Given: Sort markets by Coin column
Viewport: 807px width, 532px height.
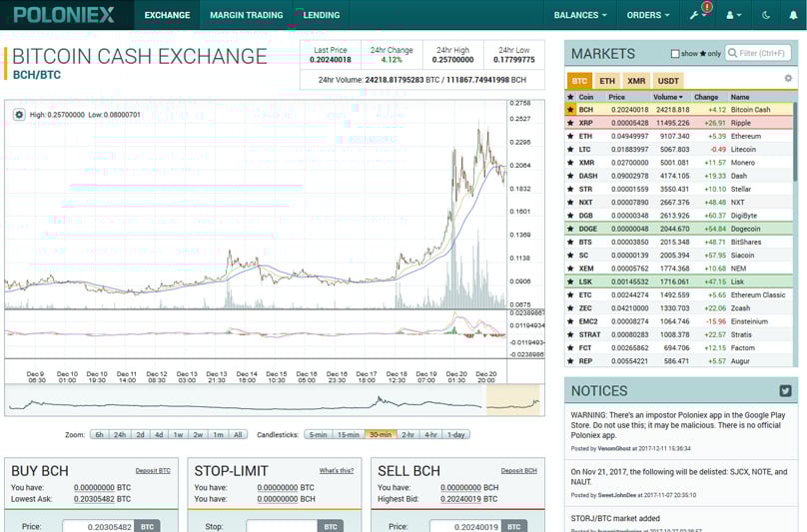Looking at the screenshot, I should point(585,97).
